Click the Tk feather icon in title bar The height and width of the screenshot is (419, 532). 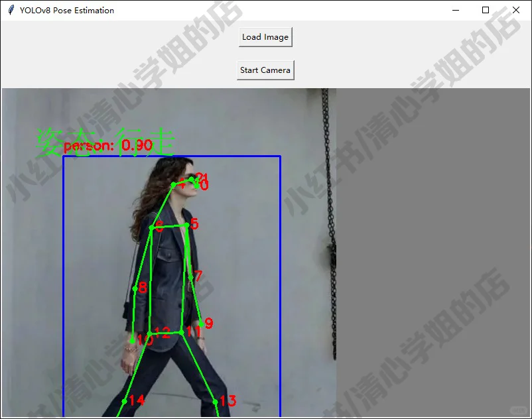pos(11,10)
